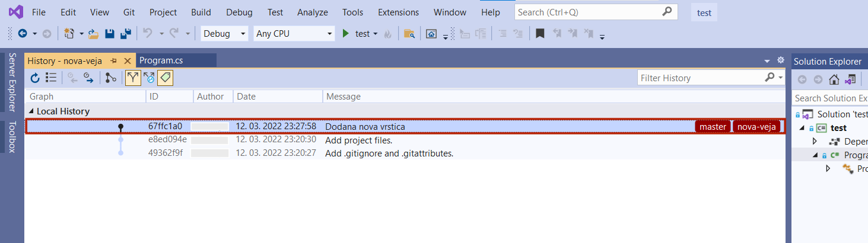Refresh the Git history view

pyautogui.click(x=35, y=78)
